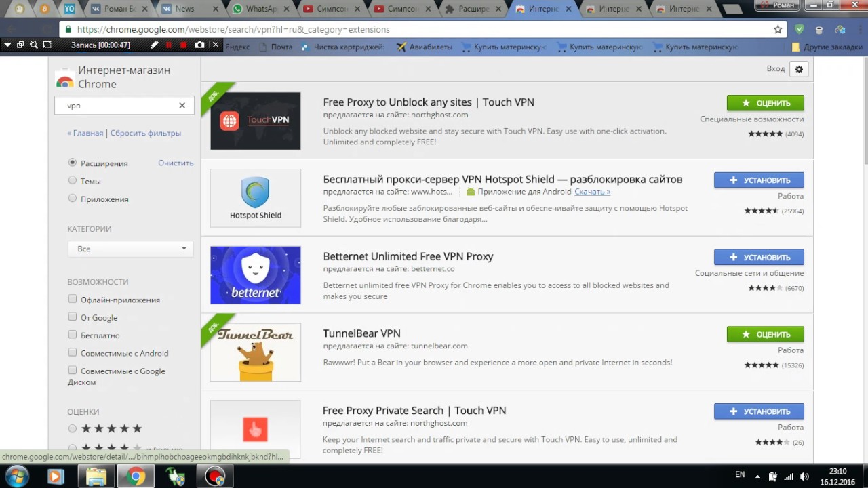Open media player from taskbar
Viewport: 868px width, 488px height.
click(x=56, y=476)
